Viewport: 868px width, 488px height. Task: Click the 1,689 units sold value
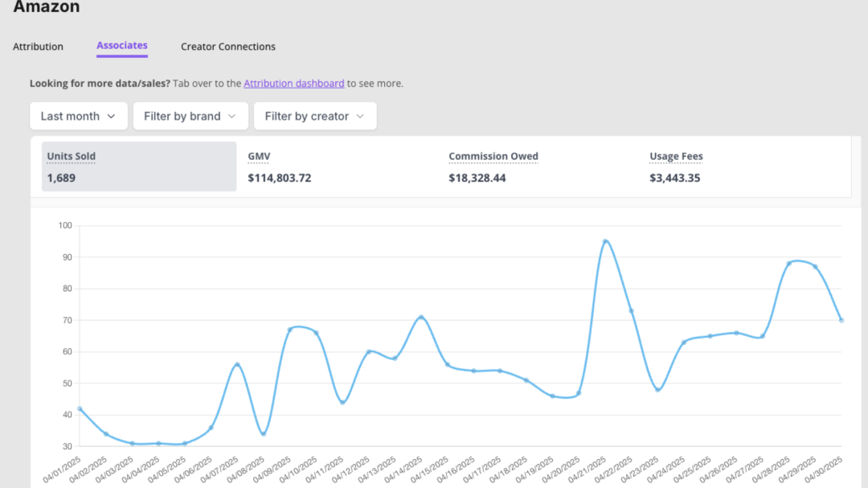pyautogui.click(x=61, y=178)
